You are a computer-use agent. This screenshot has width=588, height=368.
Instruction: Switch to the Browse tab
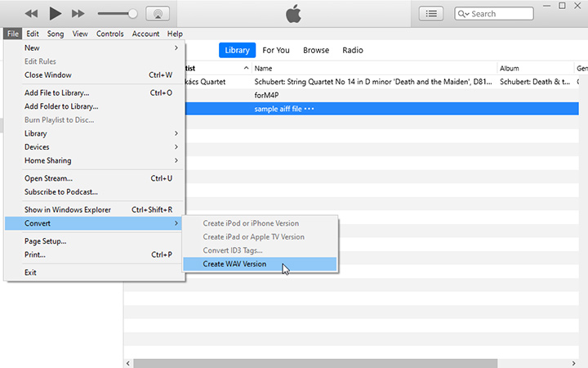[316, 50]
